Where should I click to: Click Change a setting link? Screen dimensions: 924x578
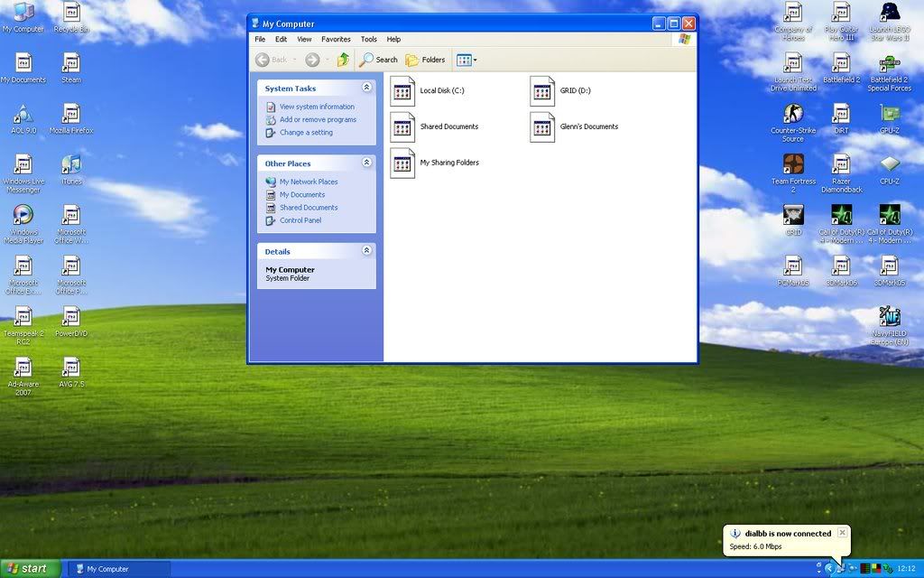click(x=306, y=133)
